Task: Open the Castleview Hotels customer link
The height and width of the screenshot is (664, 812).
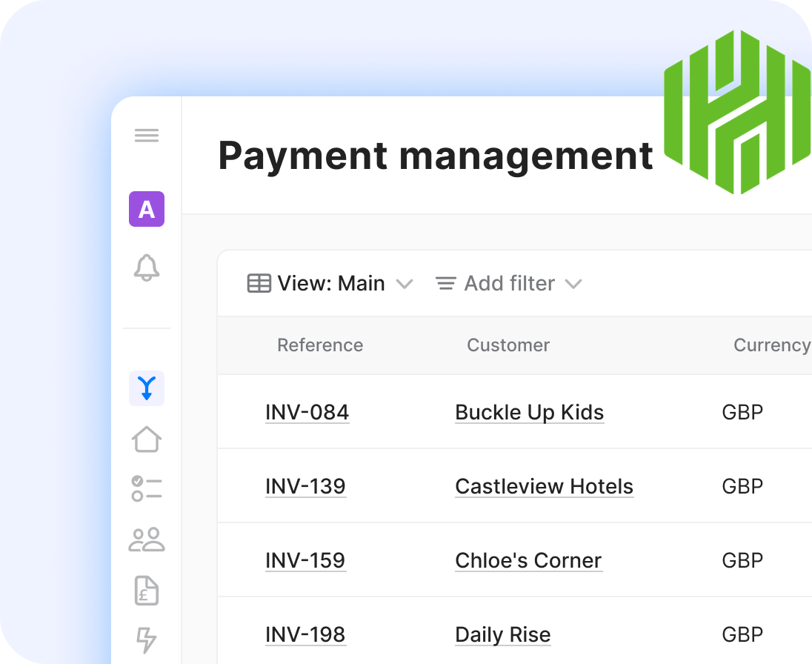Action: (544, 486)
